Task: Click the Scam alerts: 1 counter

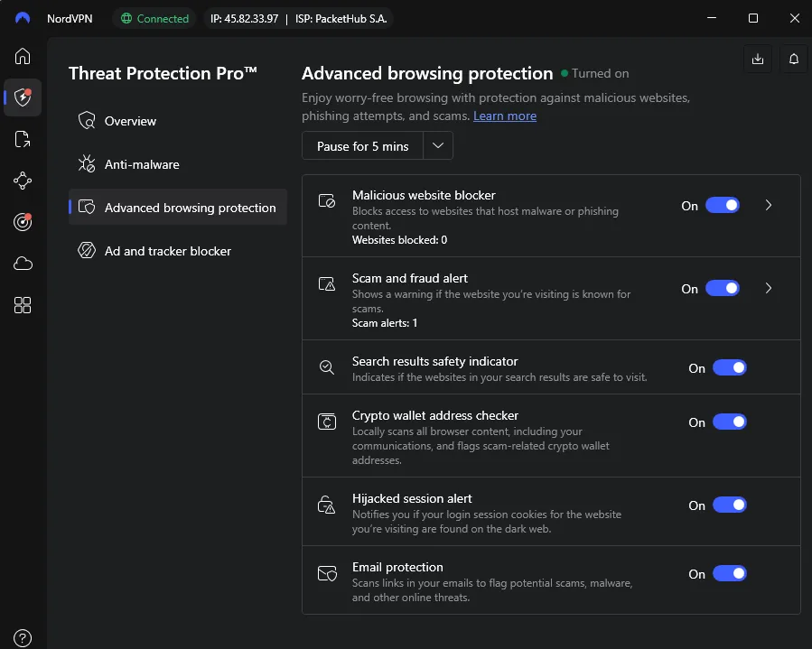Action: point(384,323)
